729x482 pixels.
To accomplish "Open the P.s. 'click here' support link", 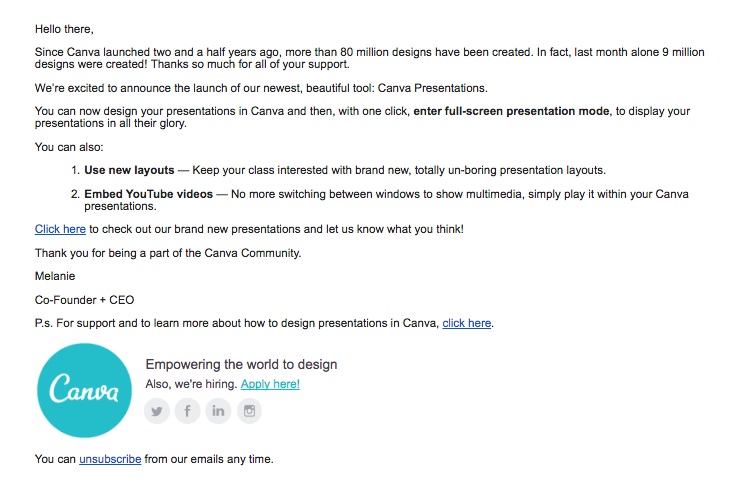I will (x=466, y=323).
